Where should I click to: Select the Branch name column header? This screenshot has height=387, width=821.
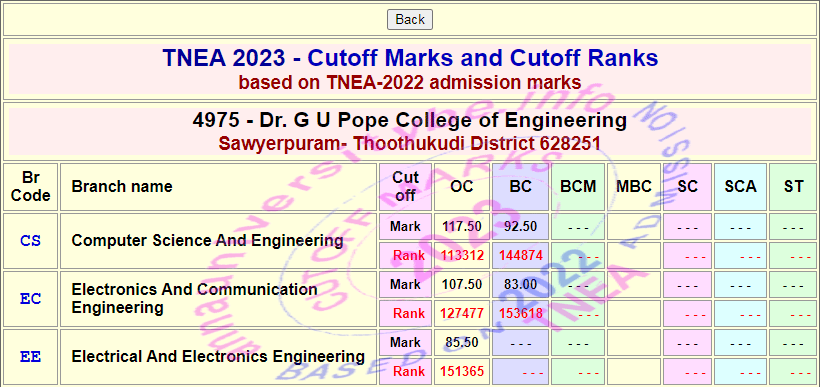pos(121,186)
